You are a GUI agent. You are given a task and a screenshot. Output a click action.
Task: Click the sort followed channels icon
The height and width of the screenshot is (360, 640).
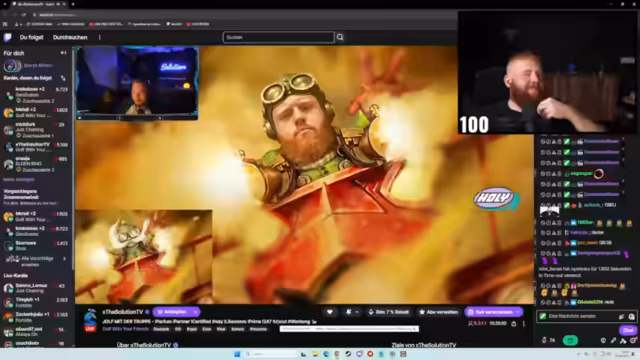63,78
